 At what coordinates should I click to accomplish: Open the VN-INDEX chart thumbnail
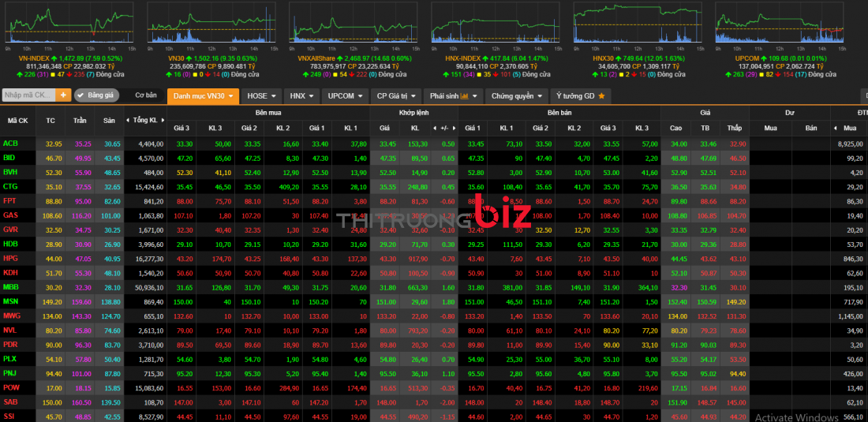(69, 22)
